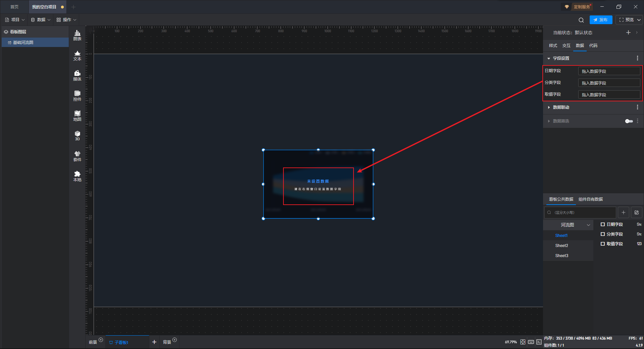Select Sheet1 in data list

568,236
